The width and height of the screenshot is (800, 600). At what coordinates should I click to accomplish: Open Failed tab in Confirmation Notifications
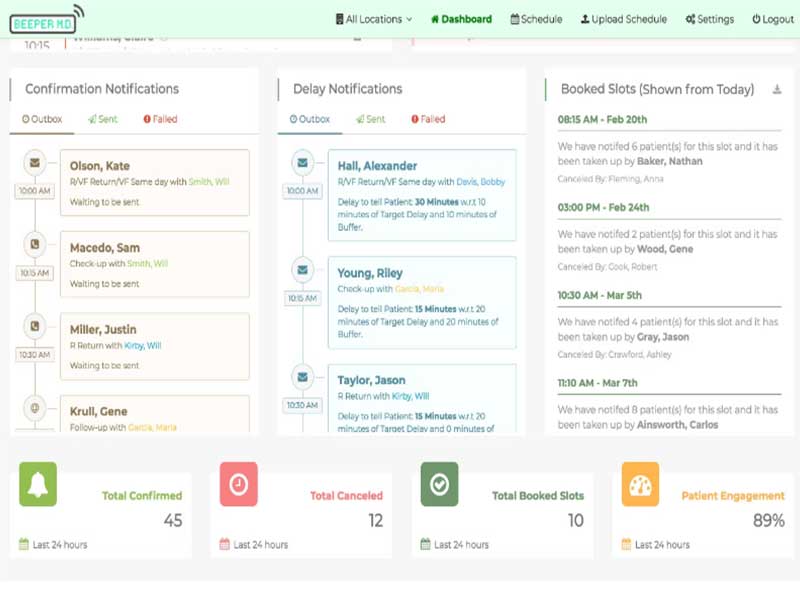[x=160, y=119]
